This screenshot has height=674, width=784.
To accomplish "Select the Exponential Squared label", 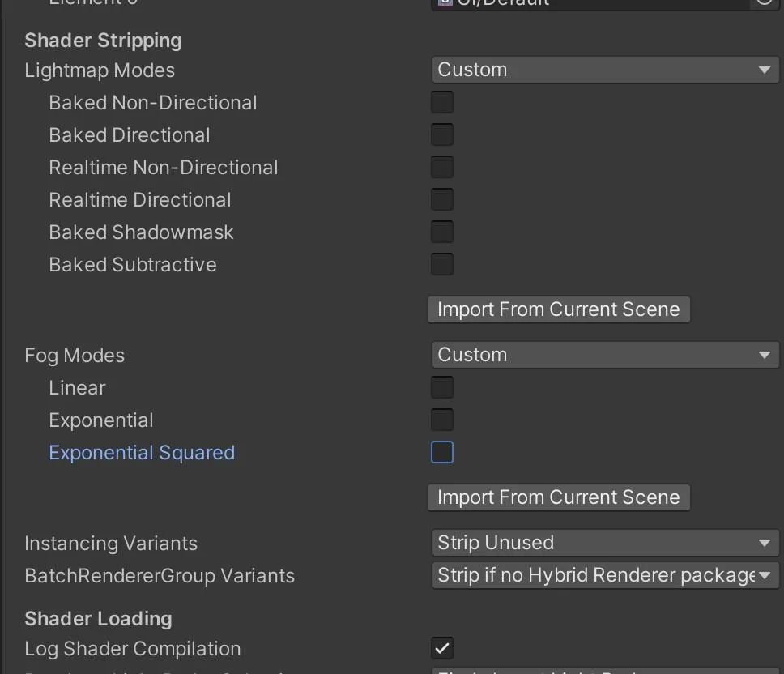I will 142,453.
